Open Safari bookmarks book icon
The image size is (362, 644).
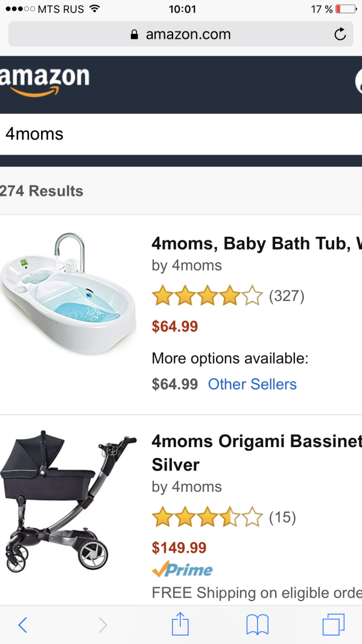click(x=257, y=625)
